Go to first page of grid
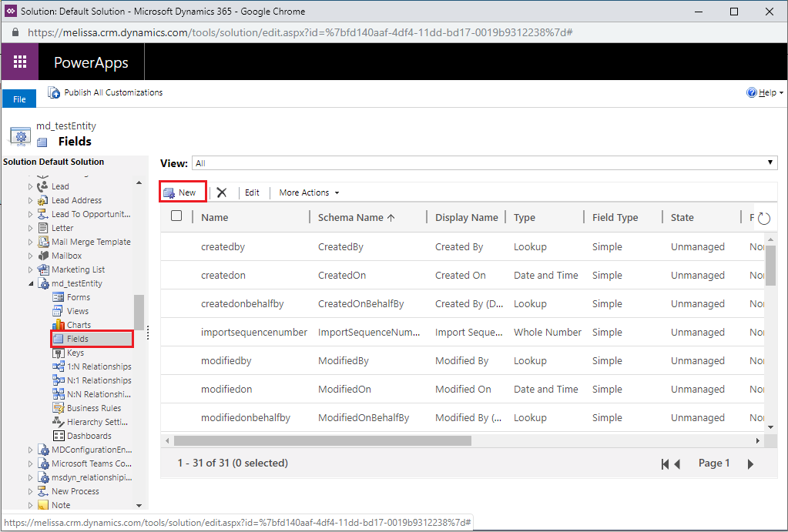 (665, 464)
